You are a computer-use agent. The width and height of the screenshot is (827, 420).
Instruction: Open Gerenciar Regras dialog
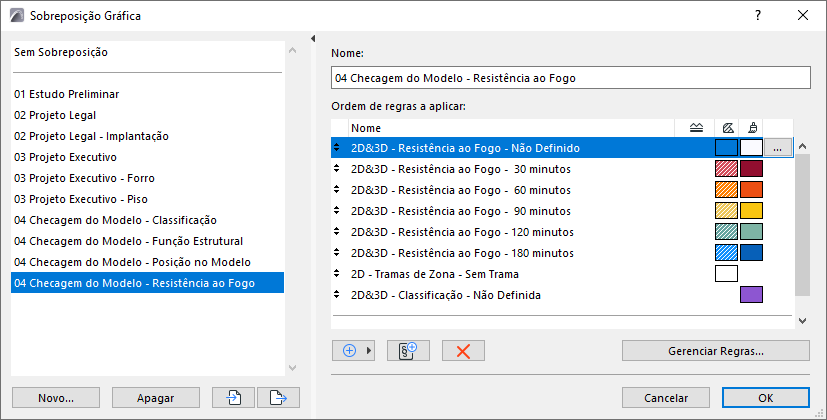[715, 351]
